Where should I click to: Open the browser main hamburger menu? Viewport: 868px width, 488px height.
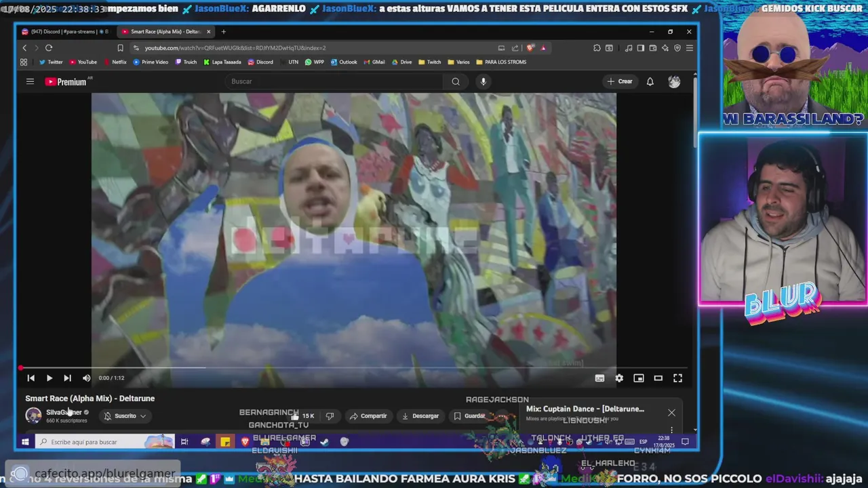[690, 48]
